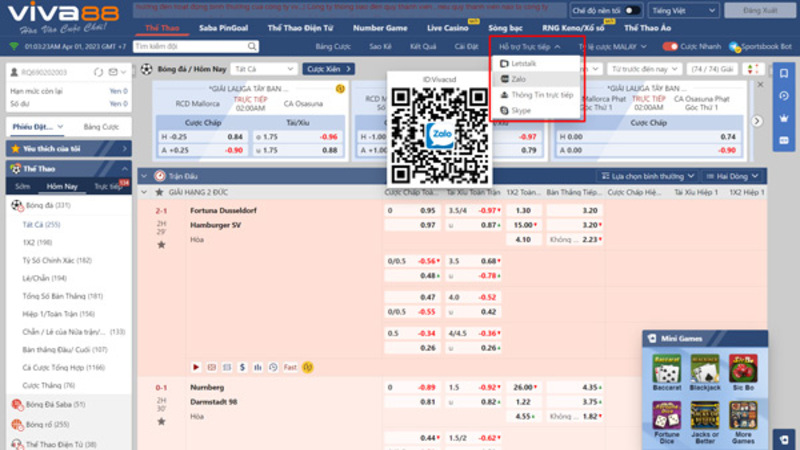Click Sportsbook Bot icon
Viewport: 800px width, 450px height.
734,47
